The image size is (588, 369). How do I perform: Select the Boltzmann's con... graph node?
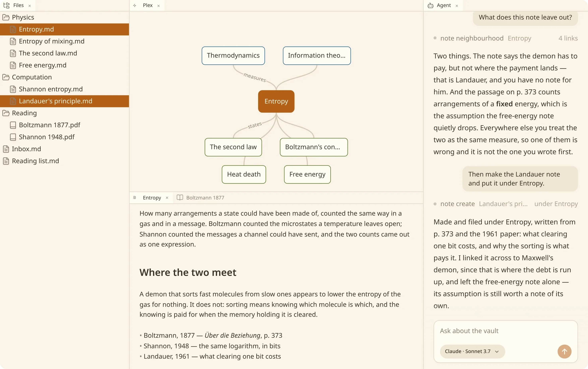click(314, 147)
